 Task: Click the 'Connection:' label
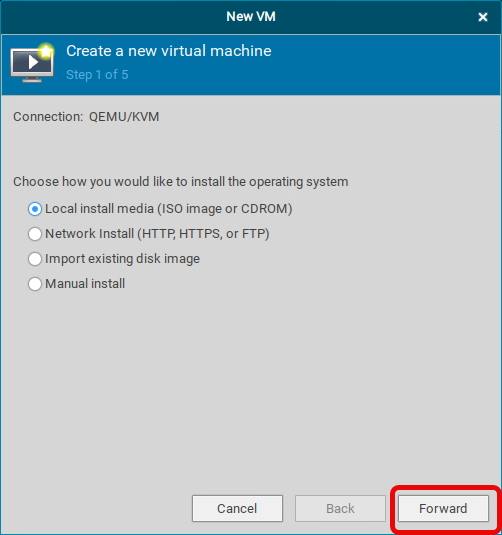pyautogui.click(x=48, y=117)
